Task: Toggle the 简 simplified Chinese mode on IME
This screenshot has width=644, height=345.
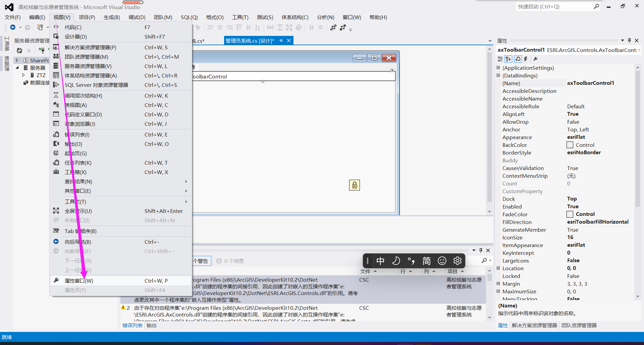Action: pyautogui.click(x=427, y=261)
